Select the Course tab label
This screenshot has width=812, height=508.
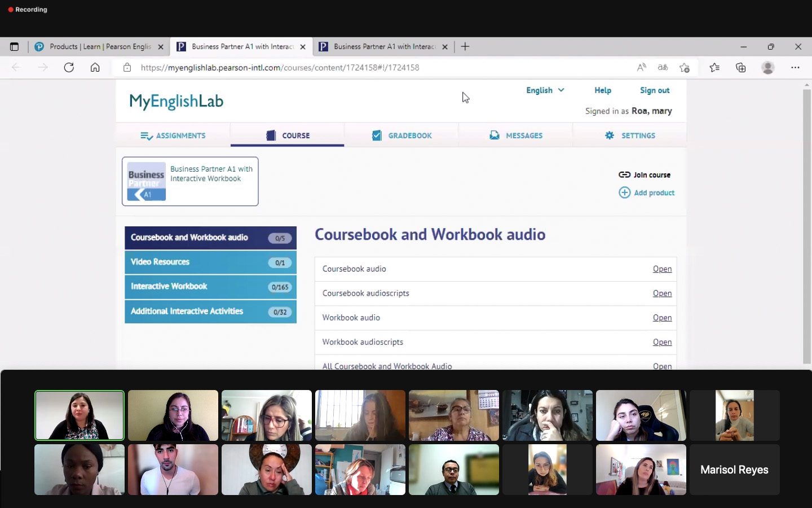coord(296,135)
